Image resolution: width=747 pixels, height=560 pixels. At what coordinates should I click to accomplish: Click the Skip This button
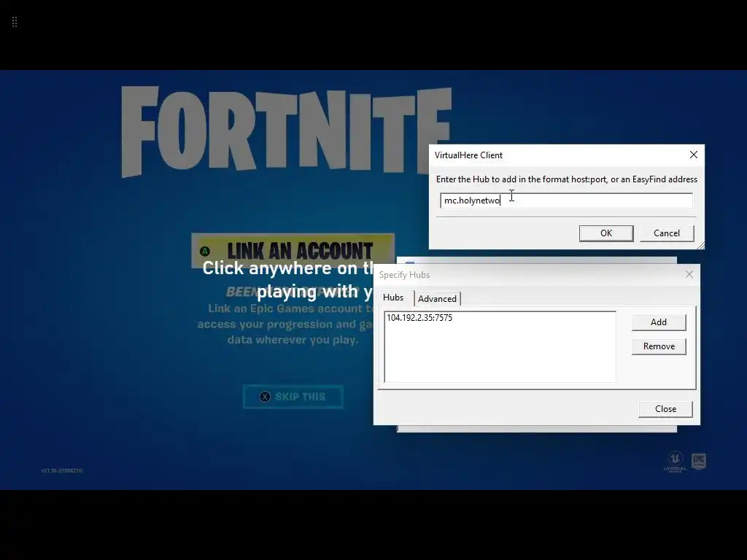293,397
